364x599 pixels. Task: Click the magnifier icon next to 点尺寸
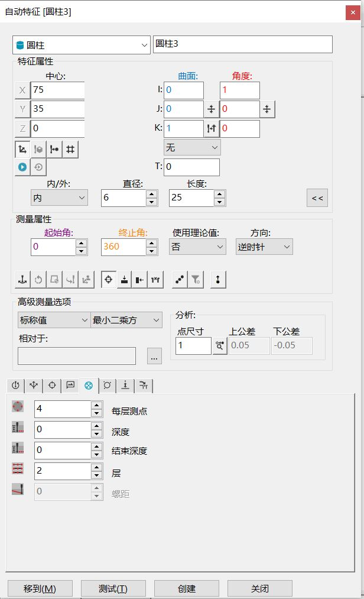click(220, 346)
